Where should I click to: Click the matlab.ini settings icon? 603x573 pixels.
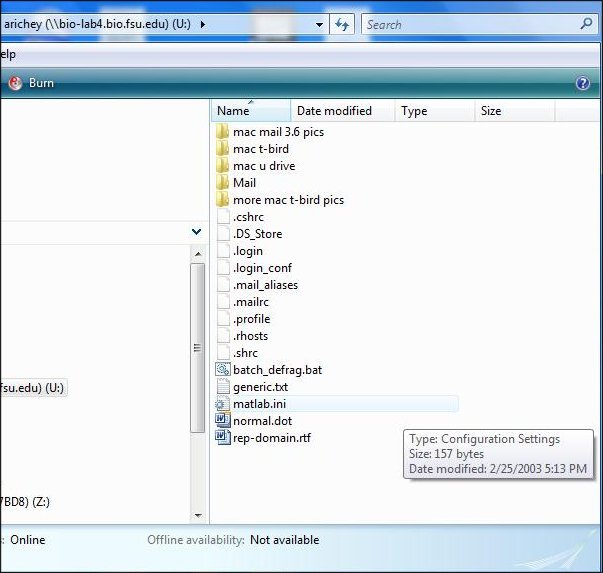click(223, 404)
